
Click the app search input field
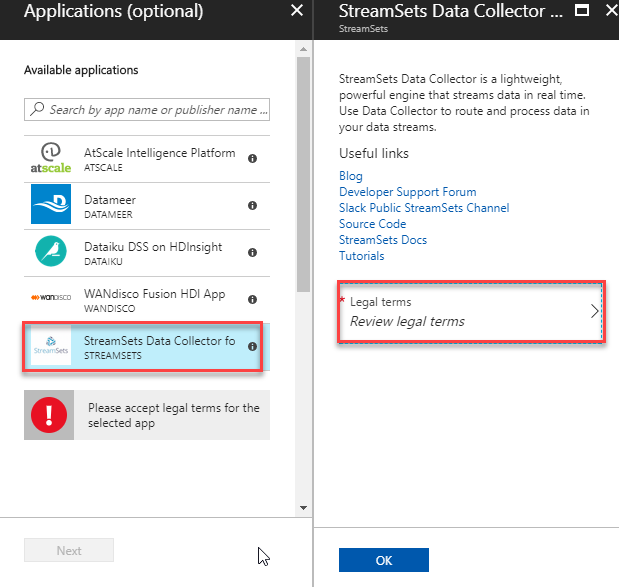(155, 109)
